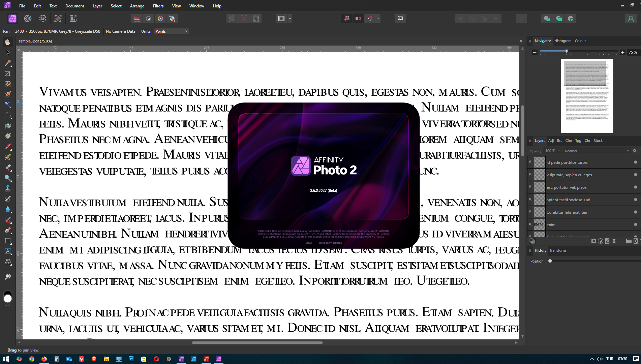The width and height of the screenshot is (641, 364).
Task: Open the Opacity 100 % dropdown
Action: pos(553,151)
